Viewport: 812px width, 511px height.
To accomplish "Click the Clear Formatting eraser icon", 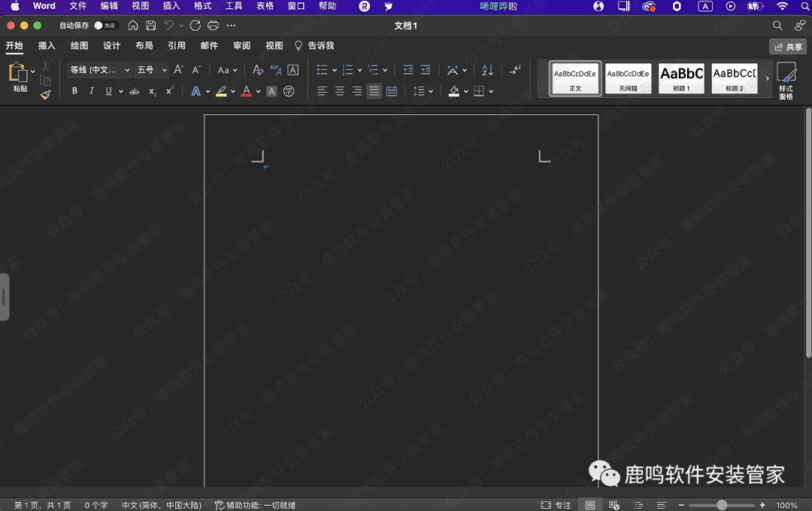I will [258, 70].
